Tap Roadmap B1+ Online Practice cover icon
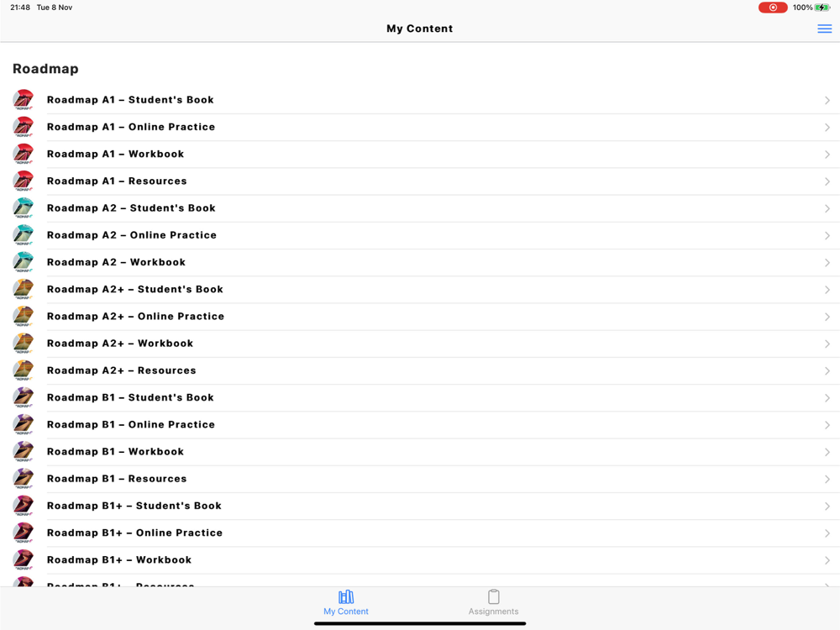 click(23, 533)
